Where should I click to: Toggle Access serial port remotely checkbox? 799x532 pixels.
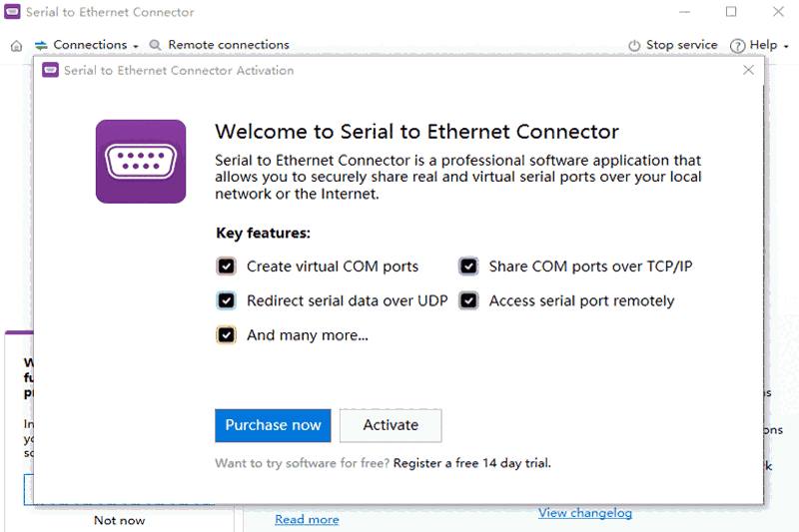(468, 300)
